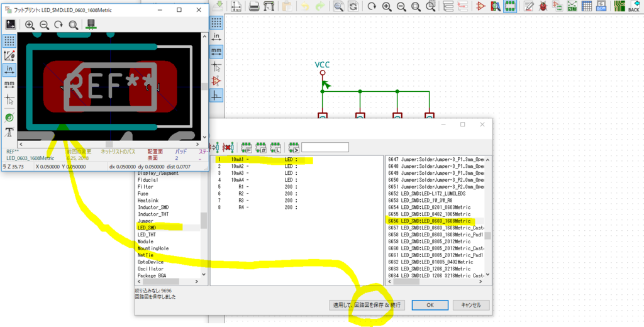This screenshot has height=327, width=644.
Task: Click the plotter icon in schematic toolbar
Action: pyautogui.click(x=269, y=6)
